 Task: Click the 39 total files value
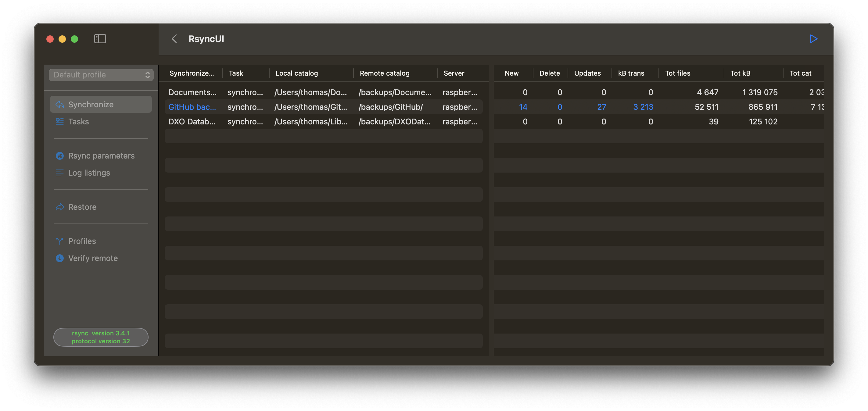713,121
